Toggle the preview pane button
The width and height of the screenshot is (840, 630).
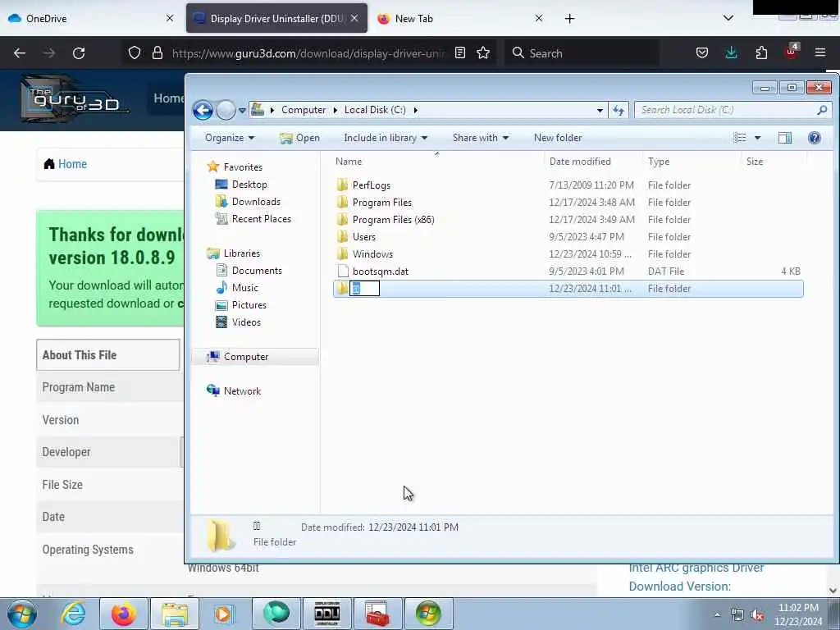click(x=785, y=138)
